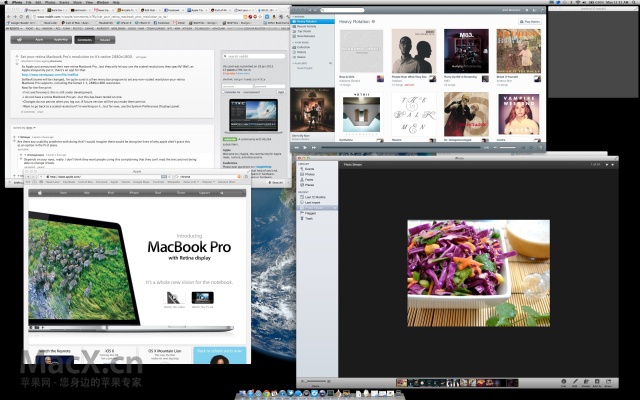640x400 pixels.
Task: Toggle the remember me checkbox on reddit
Action: [224, 92]
